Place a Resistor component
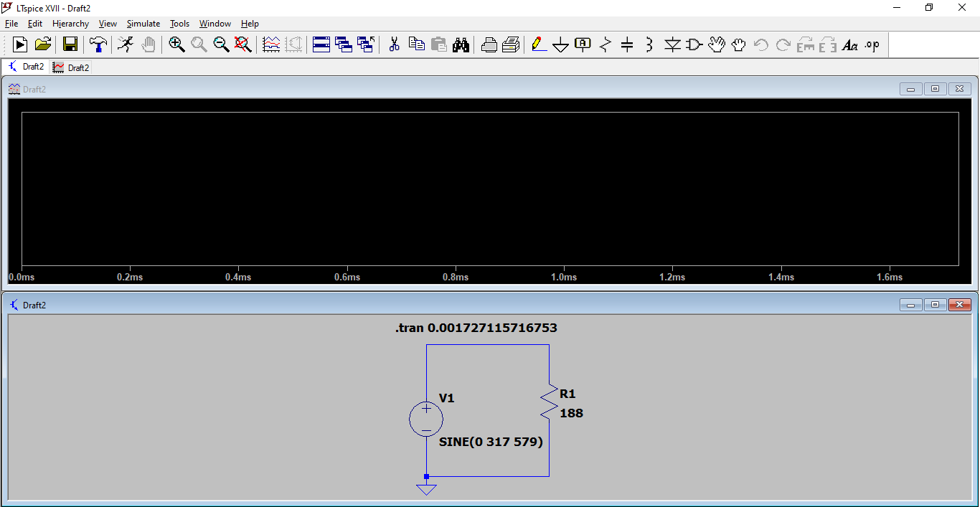 pos(605,44)
